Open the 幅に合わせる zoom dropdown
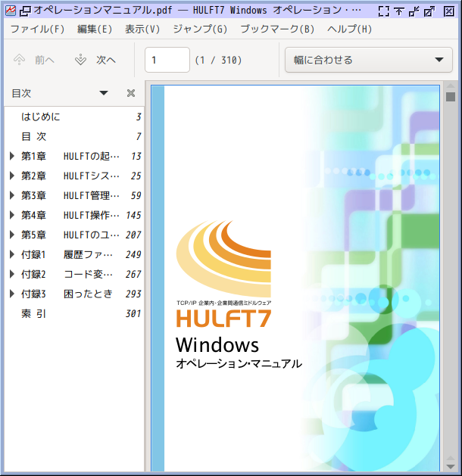 pyautogui.click(x=368, y=60)
